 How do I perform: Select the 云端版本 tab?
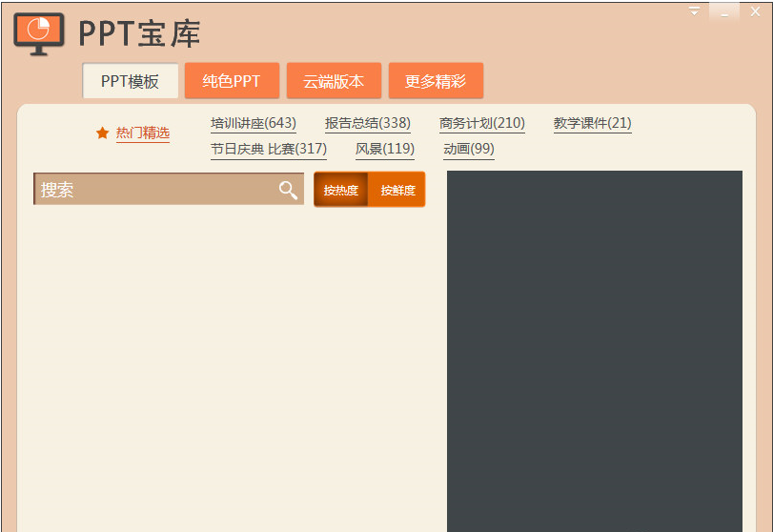click(334, 80)
